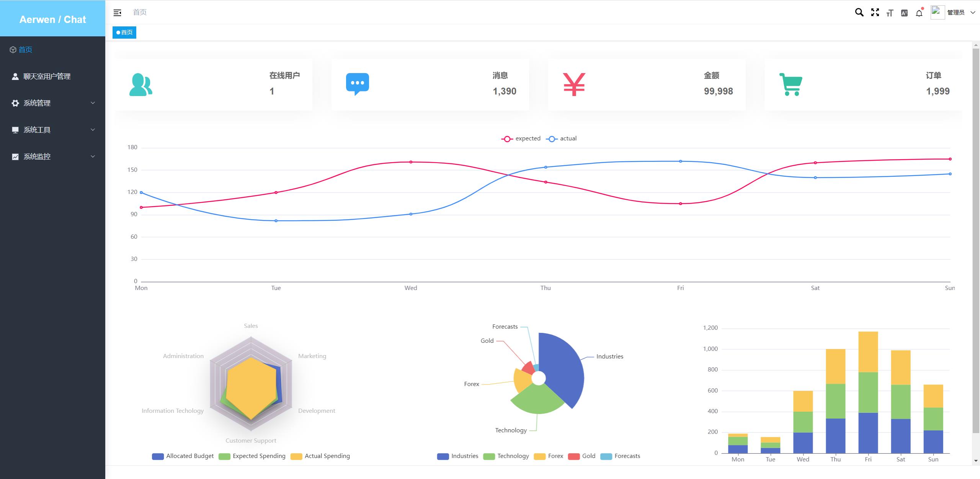Click the Thu stacked bar
Viewport: 980px width, 479px height.
pyautogui.click(x=836, y=401)
